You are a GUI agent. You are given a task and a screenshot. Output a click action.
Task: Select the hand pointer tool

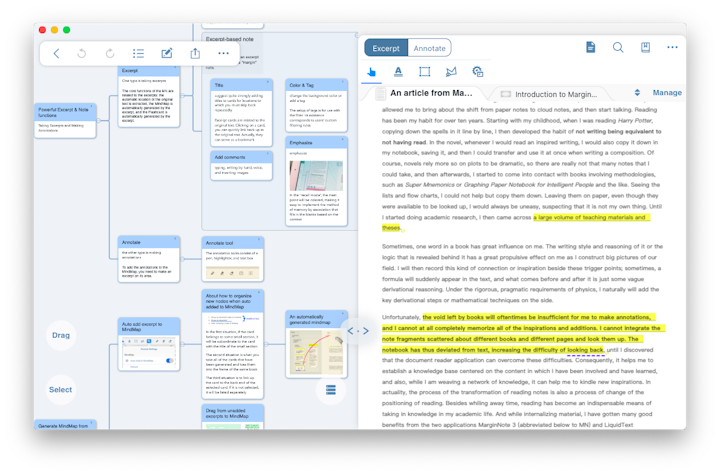tap(371, 72)
